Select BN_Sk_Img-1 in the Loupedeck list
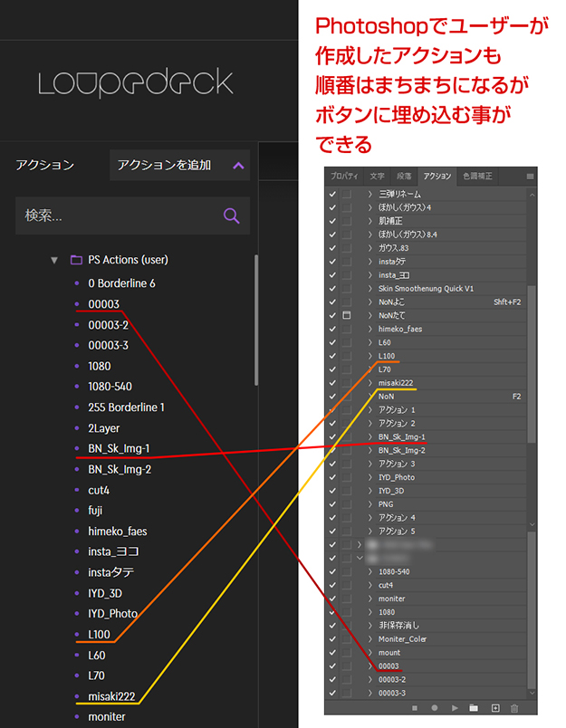Screen dimensions: 566x728 point(119,448)
